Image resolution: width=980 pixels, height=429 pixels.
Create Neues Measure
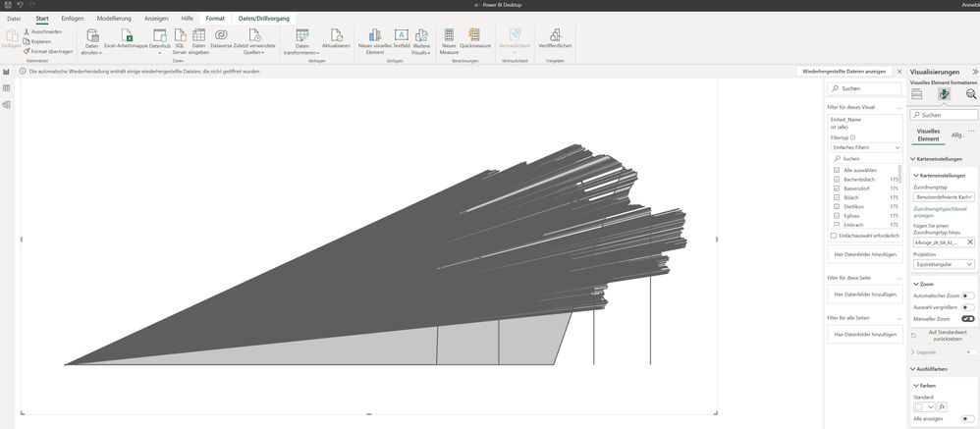449,42
